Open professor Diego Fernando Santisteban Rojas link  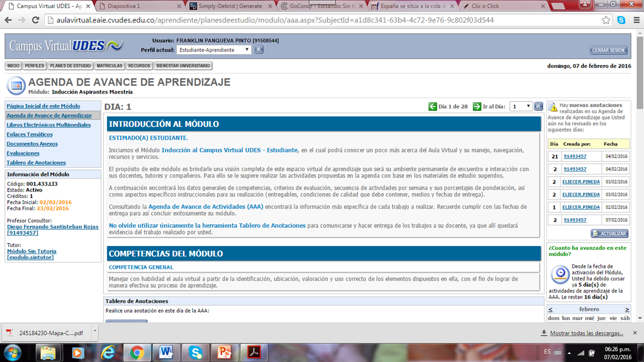pos(53,230)
